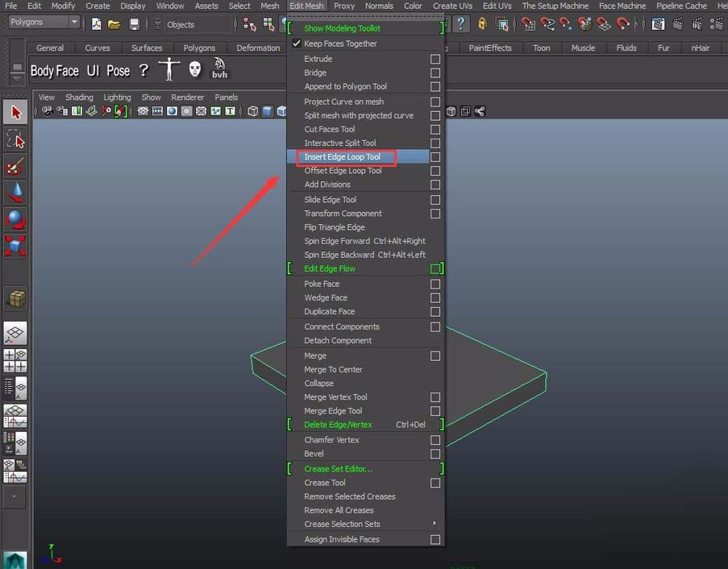Open Bevel option box
The height and width of the screenshot is (569, 728).
coord(435,454)
